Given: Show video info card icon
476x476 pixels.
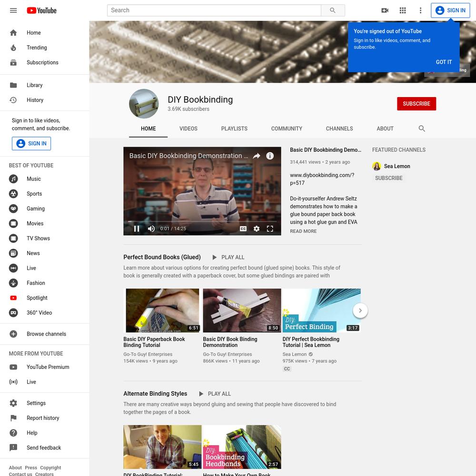Looking at the screenshot, I should pyautogui.click(x=270, y=156).
